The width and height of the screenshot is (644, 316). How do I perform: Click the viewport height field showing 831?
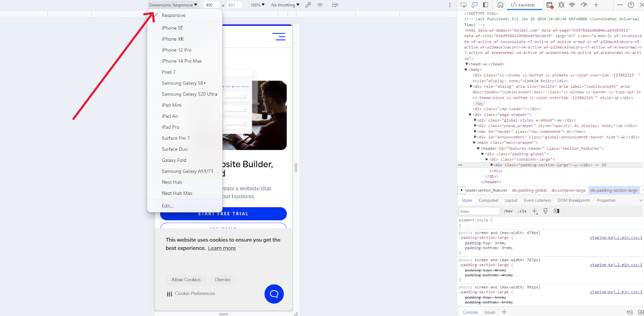(234, 5)
